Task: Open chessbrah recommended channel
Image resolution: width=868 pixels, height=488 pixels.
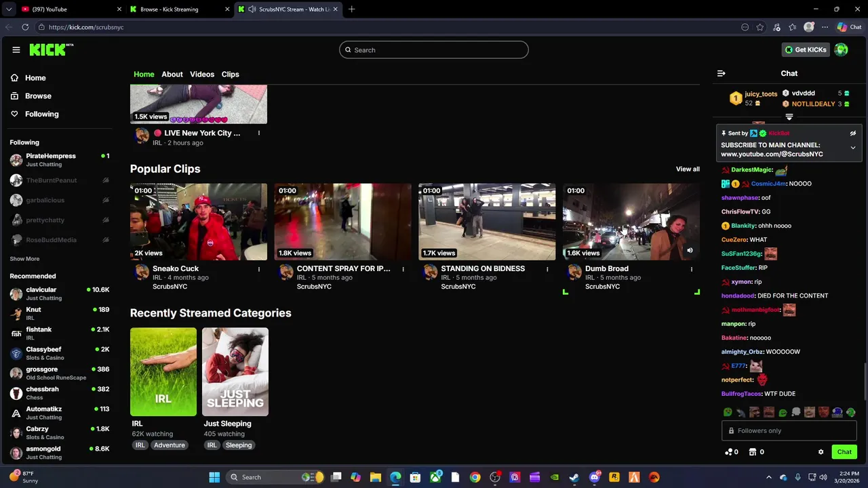Action: point(59,393)
